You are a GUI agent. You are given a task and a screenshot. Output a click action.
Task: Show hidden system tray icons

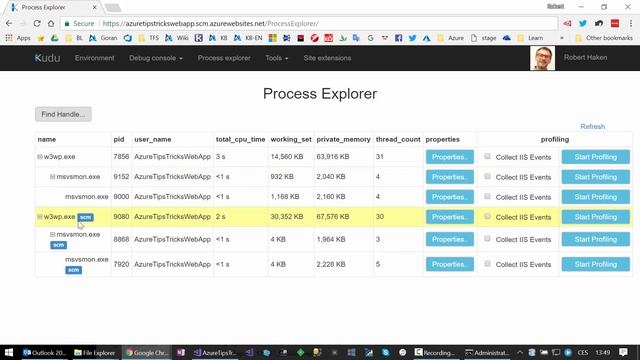pyautogui.click(x=520, y=352)
